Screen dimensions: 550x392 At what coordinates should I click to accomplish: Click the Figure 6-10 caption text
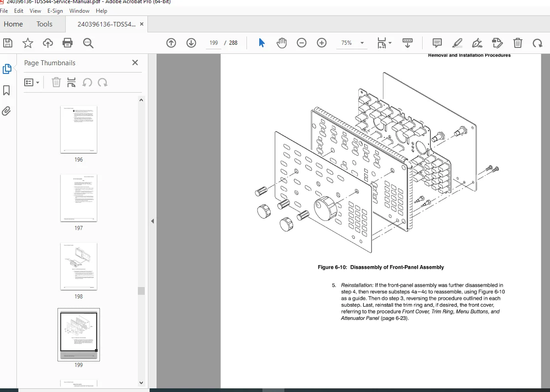(381, 267)
